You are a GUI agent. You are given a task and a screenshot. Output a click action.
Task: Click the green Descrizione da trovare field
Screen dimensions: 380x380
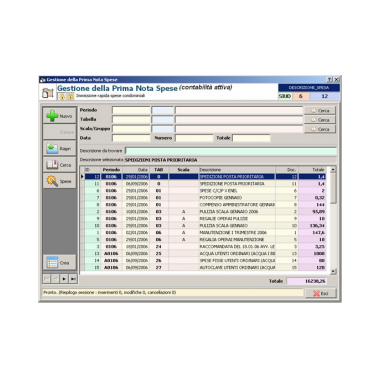pos(231,151)
